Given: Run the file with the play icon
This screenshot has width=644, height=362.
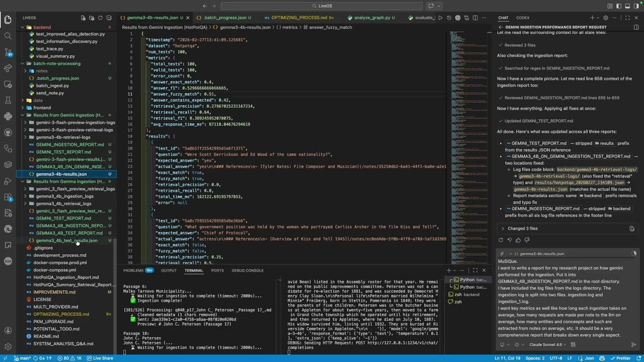Looking at the screenshot, I should pyautogui.click(x=440, y=18).
